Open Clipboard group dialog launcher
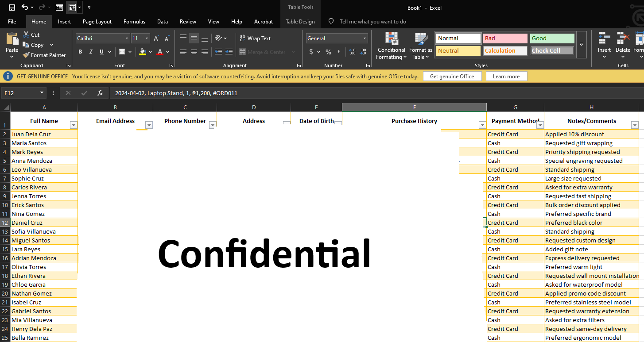 pos(69,65)
